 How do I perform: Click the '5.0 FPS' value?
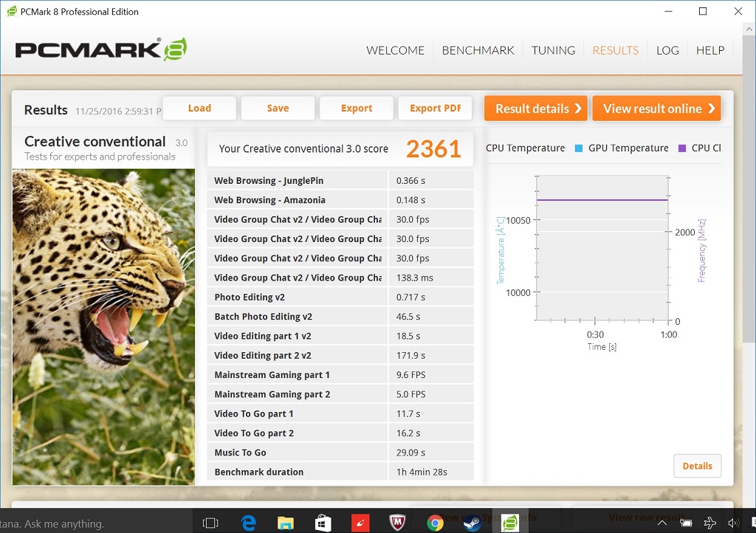tap(410, 394)
